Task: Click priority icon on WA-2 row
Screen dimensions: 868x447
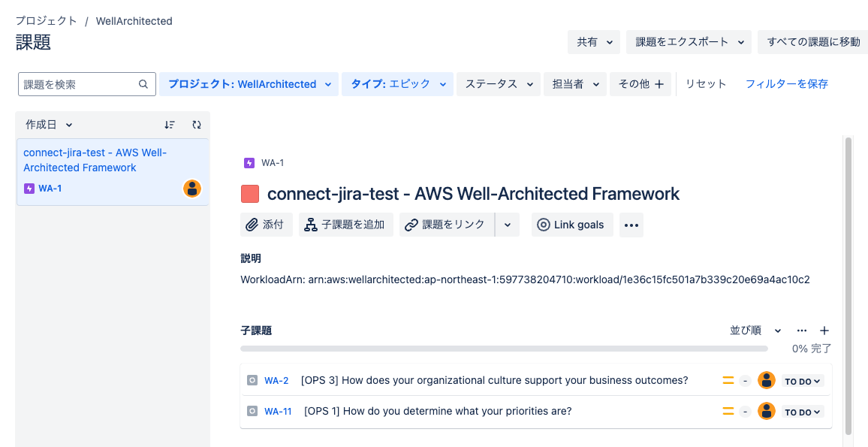Action: (x=728, y=381)
